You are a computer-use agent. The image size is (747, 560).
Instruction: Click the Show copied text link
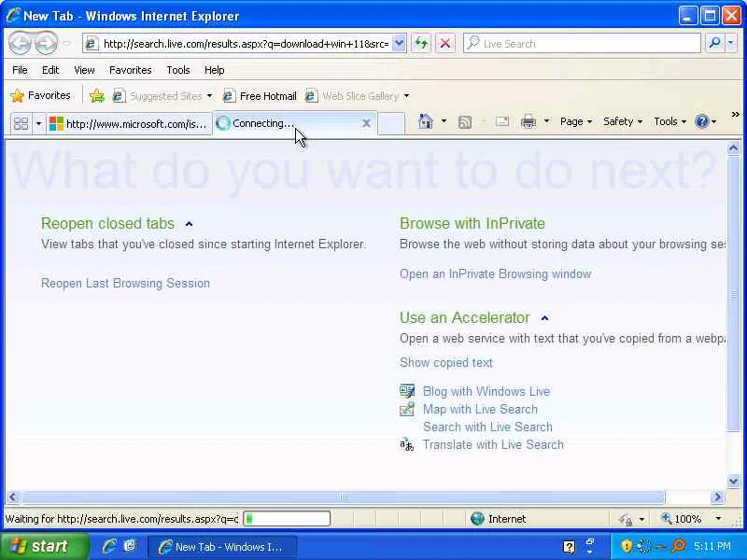(446, 362)
